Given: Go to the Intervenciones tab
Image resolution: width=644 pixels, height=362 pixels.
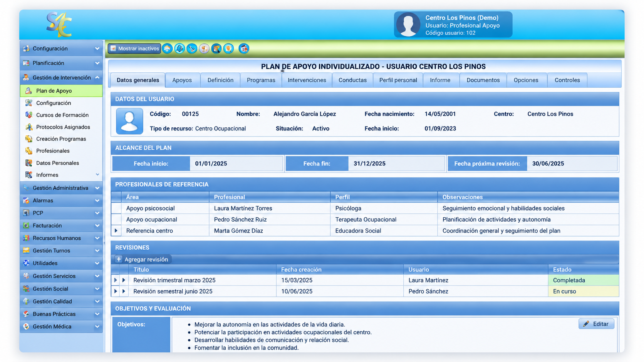Looking at the screenshot, I should [x=307, y=80].
